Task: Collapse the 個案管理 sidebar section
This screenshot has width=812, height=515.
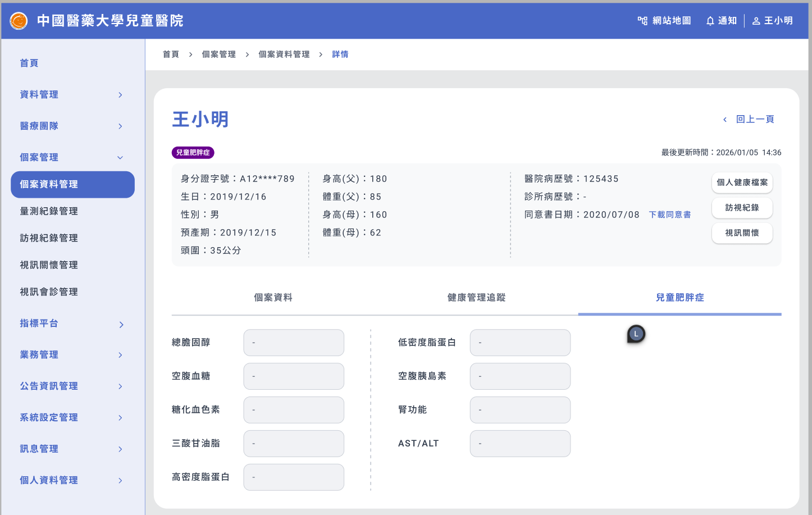Action: tap(71, 158)
